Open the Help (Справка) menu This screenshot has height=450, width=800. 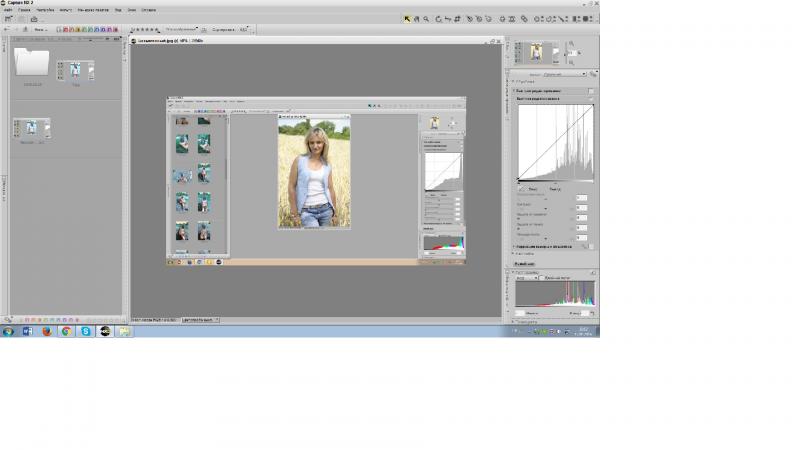coord(148,10)
